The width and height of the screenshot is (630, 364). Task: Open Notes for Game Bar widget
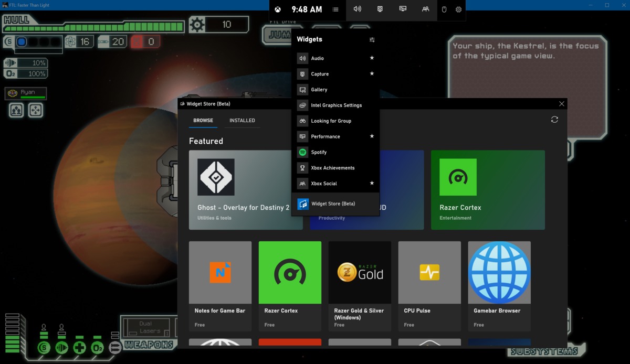coord(220,286)
